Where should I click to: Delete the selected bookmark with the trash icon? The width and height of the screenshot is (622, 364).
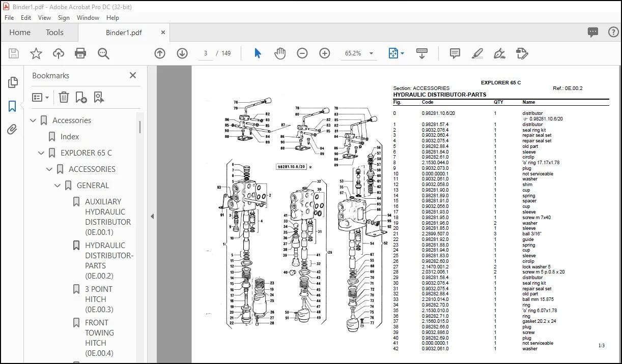[x=64, y=97]
